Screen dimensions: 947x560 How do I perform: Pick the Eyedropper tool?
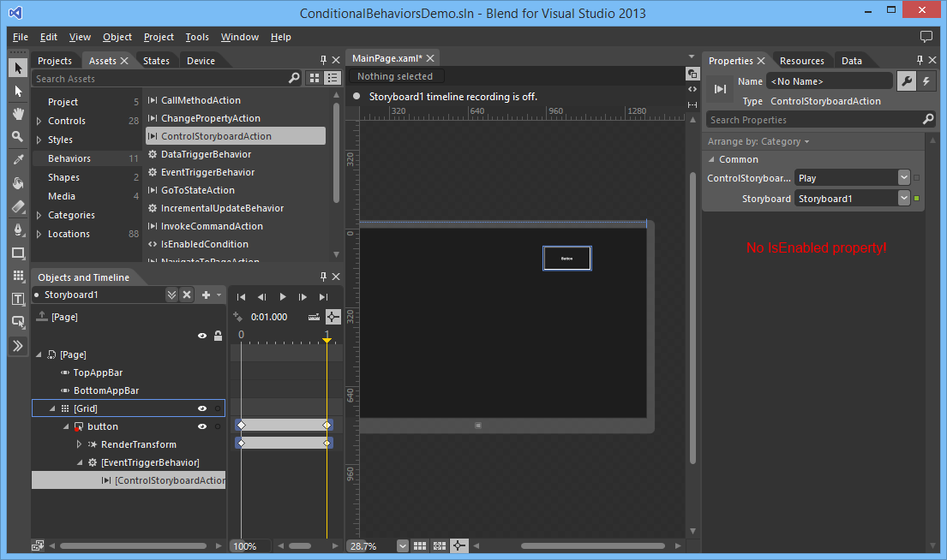click(x=18, y=159)
